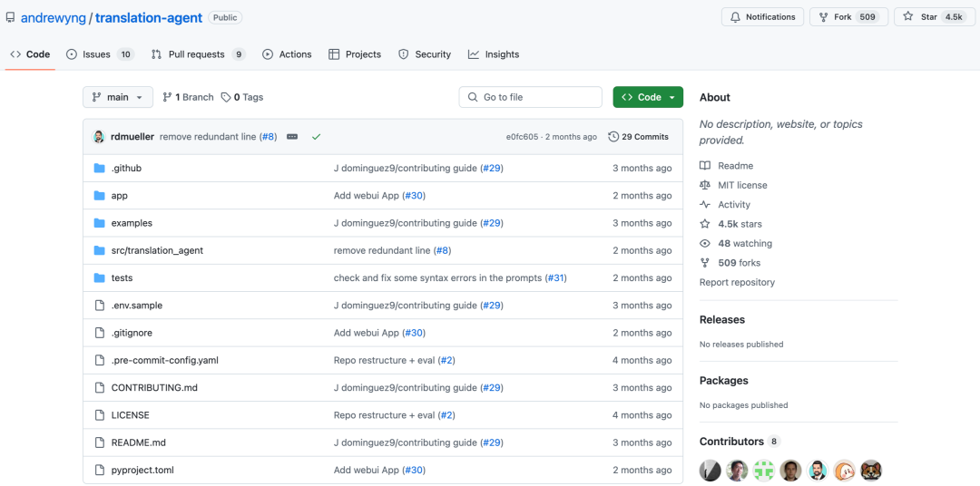
Task: Open the Insights tab
Action: 493,54
